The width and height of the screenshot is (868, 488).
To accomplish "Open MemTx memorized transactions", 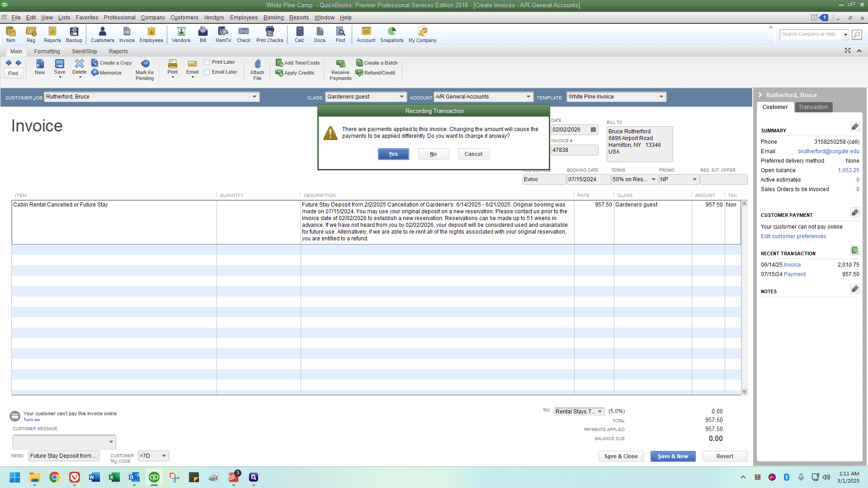I will click(223, 34).
